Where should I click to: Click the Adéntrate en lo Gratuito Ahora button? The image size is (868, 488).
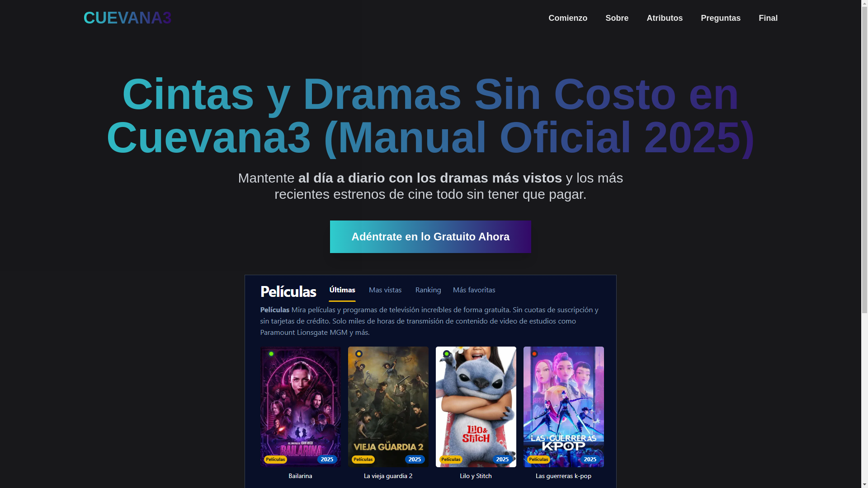tap(430, 237)
